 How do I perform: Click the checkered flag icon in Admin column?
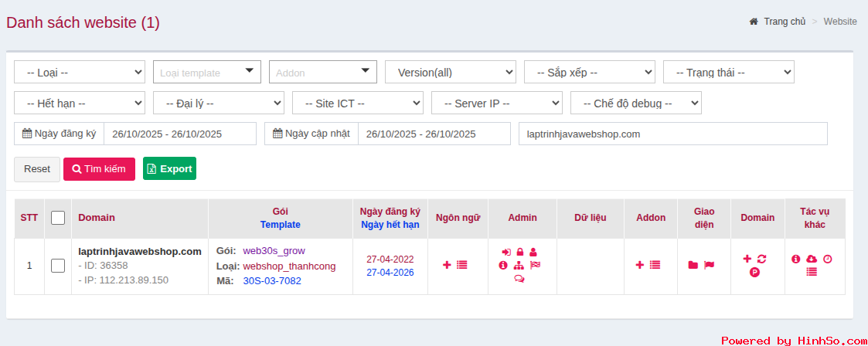536,265
